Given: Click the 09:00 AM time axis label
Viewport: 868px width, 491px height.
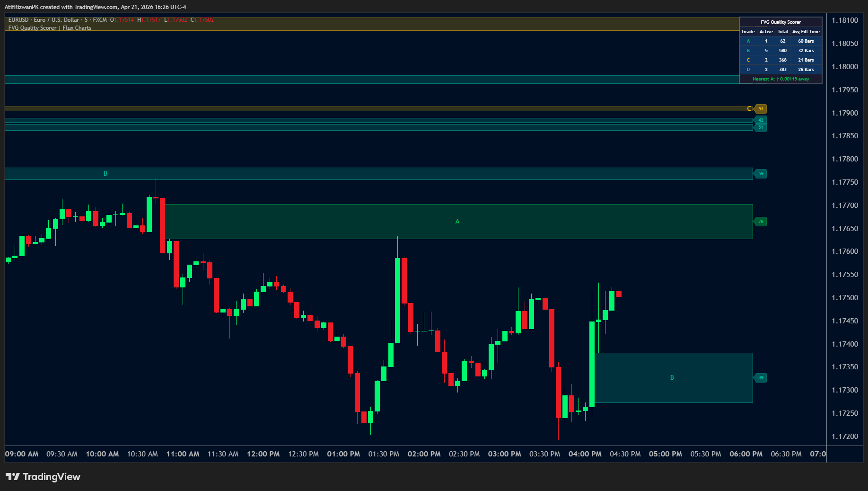Looking at the screenshot, I should pyautogui.click(x=22, y=454).
